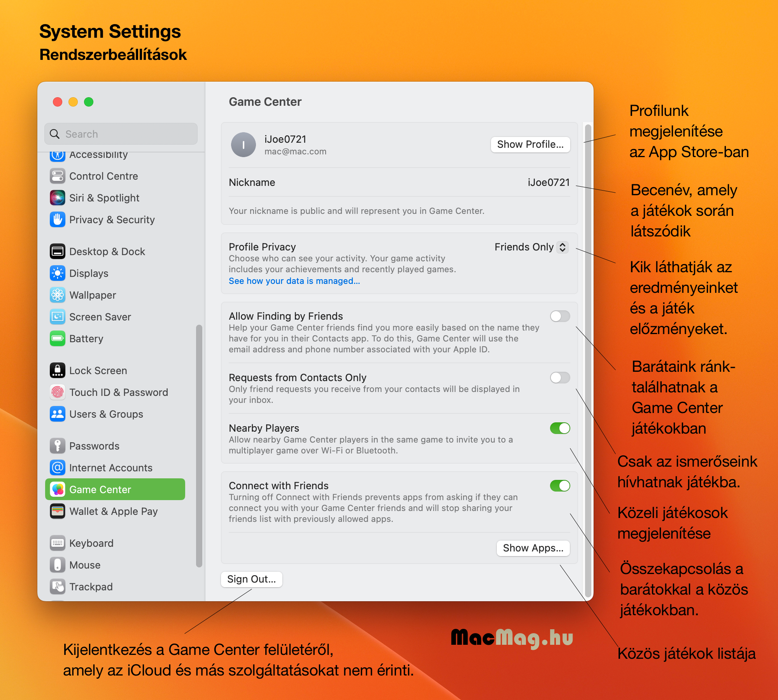Open Passwords settings pane

pos(115,446)
